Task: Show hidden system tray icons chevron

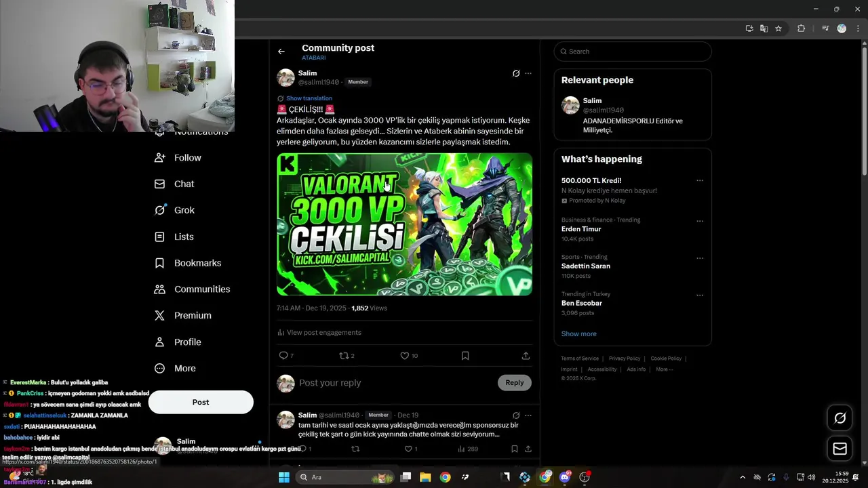Action: (743, 477)
